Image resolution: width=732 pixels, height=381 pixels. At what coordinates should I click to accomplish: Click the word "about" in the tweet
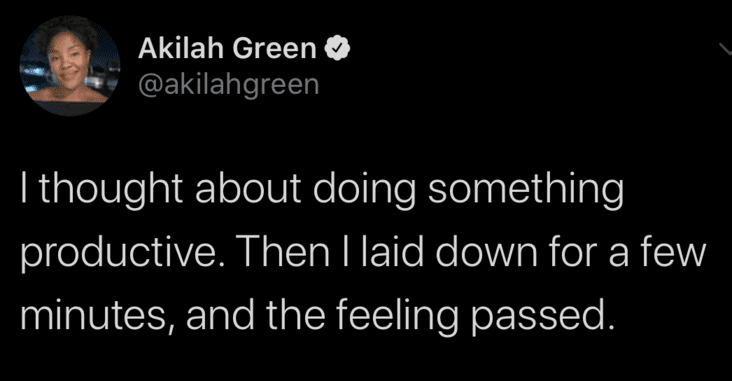(248, 190)
